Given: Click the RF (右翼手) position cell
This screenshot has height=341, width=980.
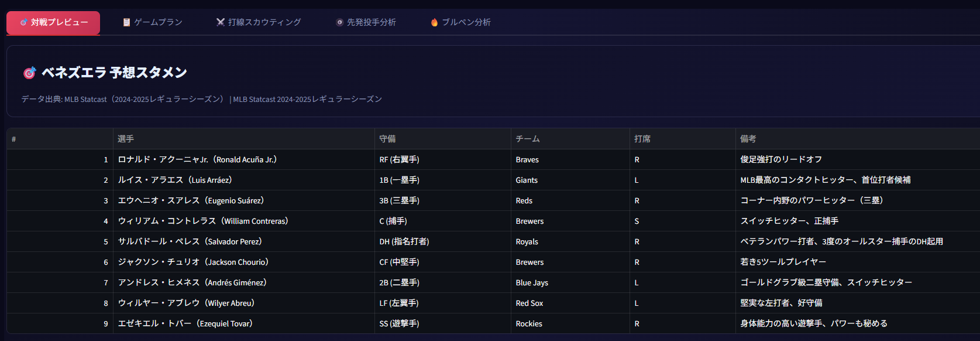Looking at the screenshot, I should pyautogui.click(x=443, y=159).
